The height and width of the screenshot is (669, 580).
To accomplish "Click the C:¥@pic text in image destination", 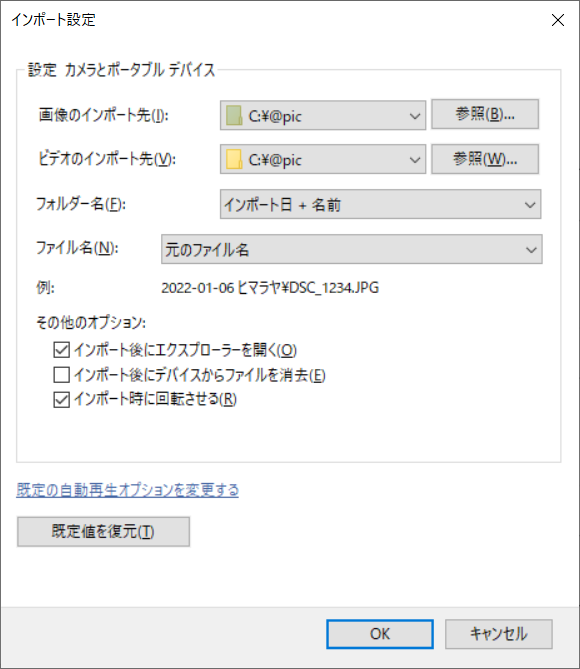I will [275, 116].
